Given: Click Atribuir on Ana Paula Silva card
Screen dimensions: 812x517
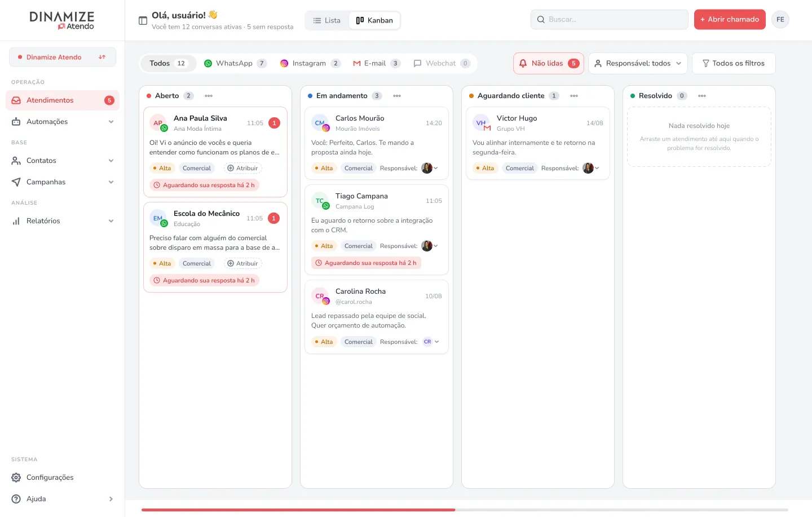Looking at the screenshot, I should tap(242, 168).
